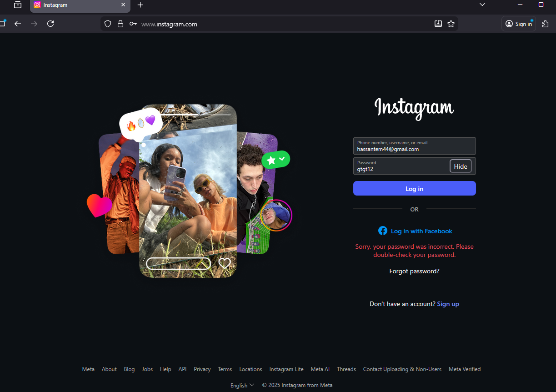Click the heart outline on center photo
The height and width of the screenshot is (392, 556).
click(225, 263)
